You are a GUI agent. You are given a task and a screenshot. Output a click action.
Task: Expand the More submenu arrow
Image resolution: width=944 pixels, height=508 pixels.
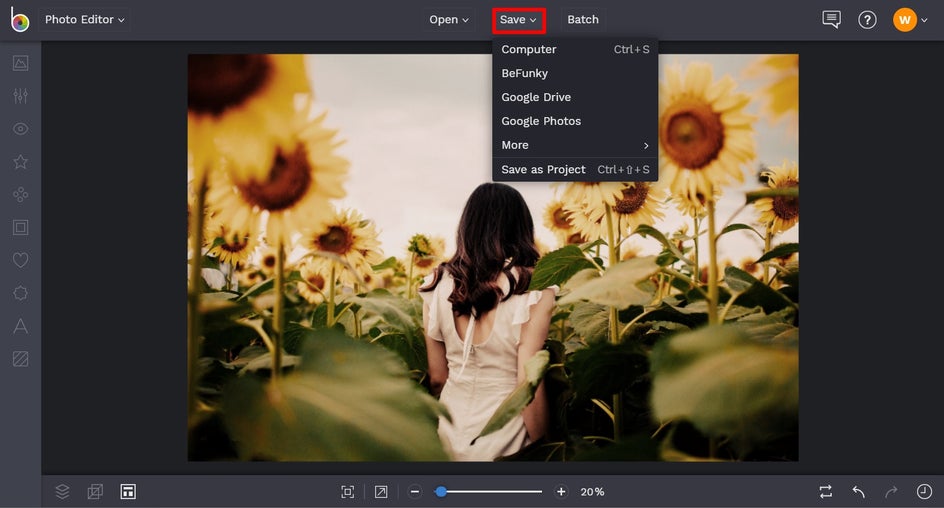[x=646, y=145]
